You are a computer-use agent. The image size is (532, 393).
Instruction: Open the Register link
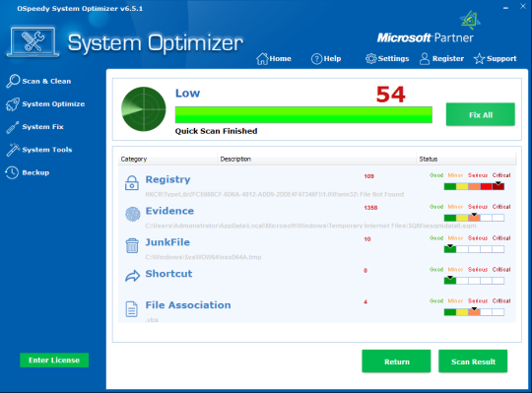[441, 59]
